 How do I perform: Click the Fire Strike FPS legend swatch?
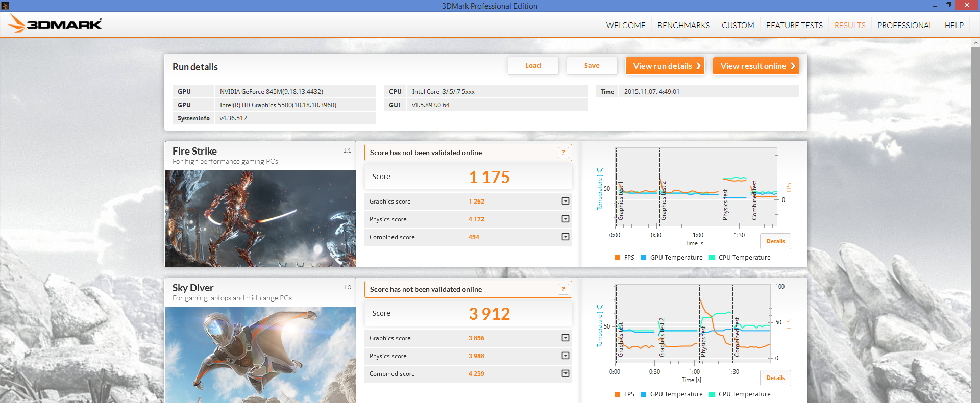pos(618,258)
